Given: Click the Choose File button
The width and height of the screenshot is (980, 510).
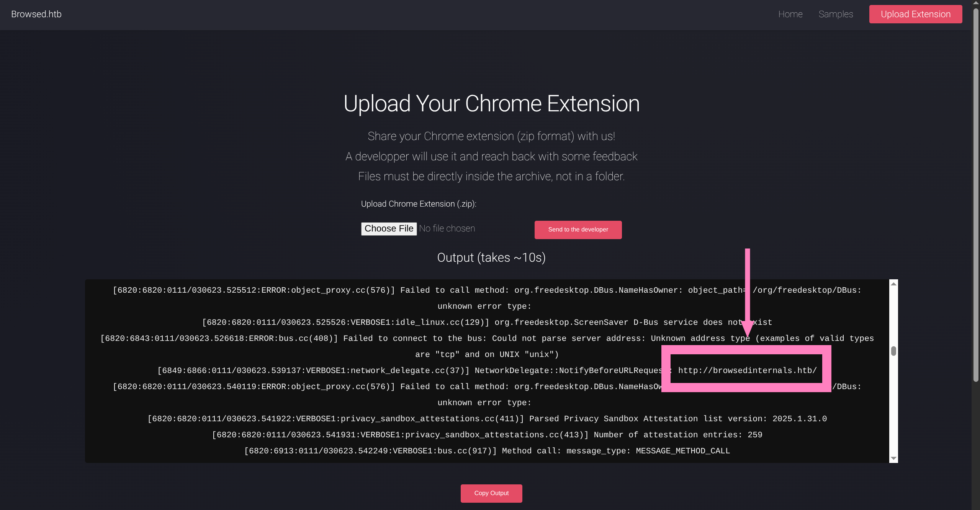Looking at the screenshot, I should pos(389,228).
